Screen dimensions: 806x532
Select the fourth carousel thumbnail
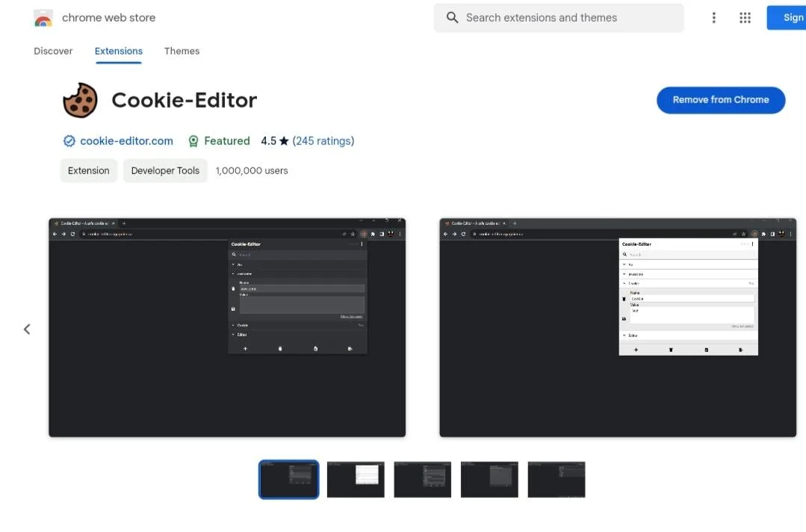click(489, 480)
